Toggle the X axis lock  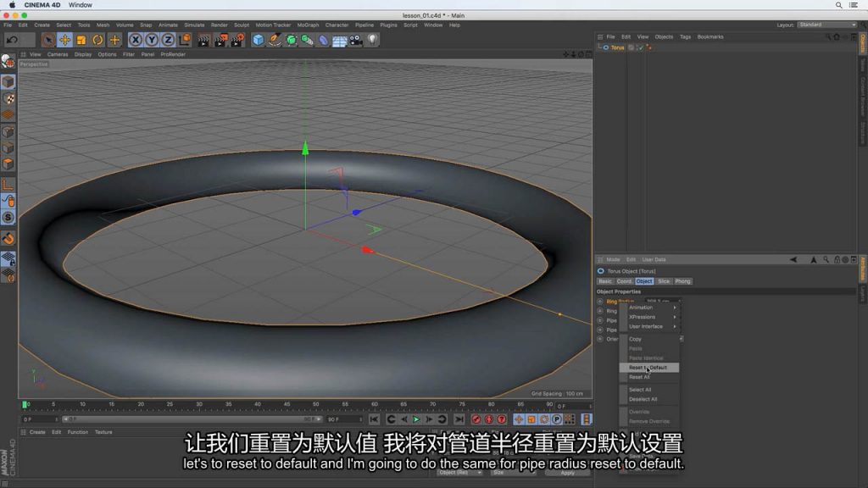pos(135,40)
